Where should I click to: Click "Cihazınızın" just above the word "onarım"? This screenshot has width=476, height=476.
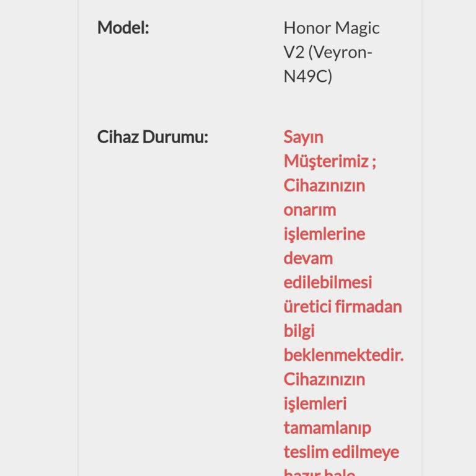coord(324,185)
